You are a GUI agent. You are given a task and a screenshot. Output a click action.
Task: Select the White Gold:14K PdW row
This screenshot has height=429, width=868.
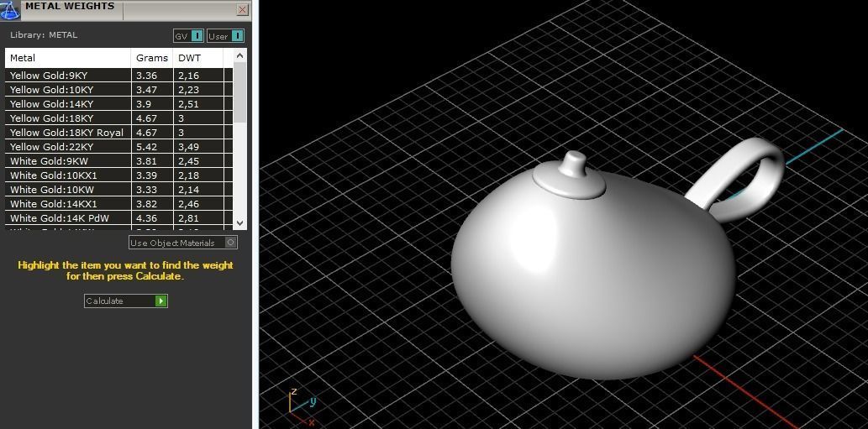[118, 218]
